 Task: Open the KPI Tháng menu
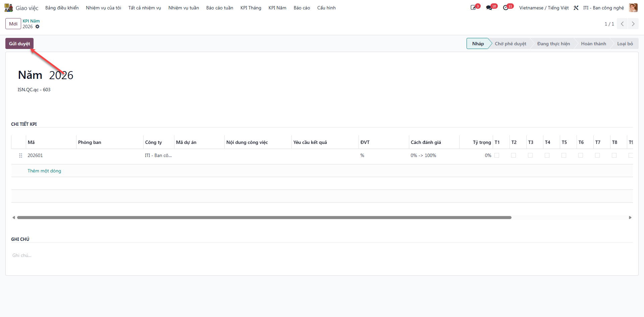click(x=251, y=8)
